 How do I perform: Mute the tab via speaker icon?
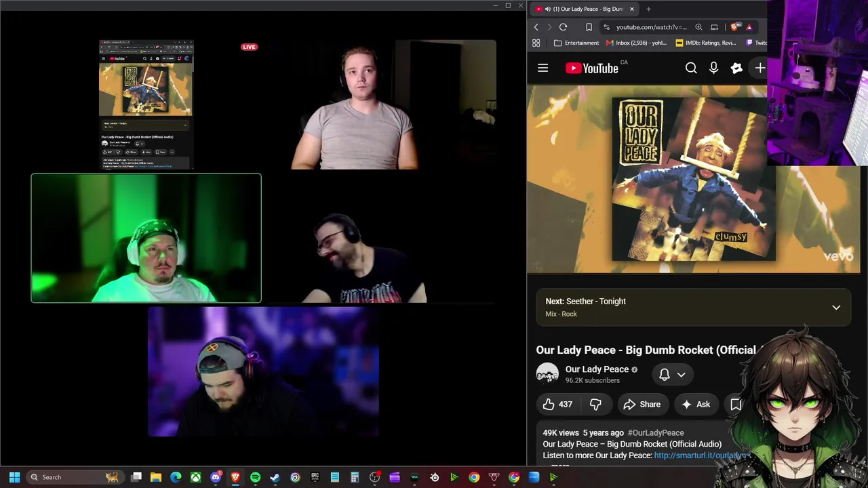[x=547, y=9]
